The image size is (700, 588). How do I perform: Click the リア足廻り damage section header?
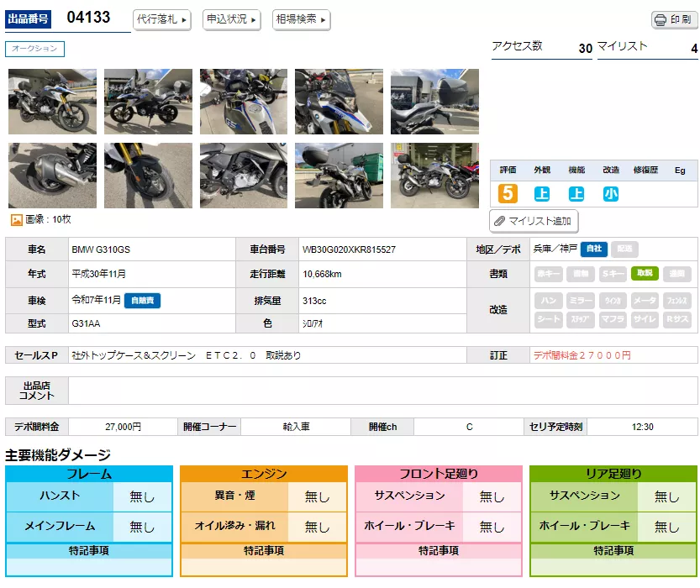pyautogui.click(x=613, y=474)
